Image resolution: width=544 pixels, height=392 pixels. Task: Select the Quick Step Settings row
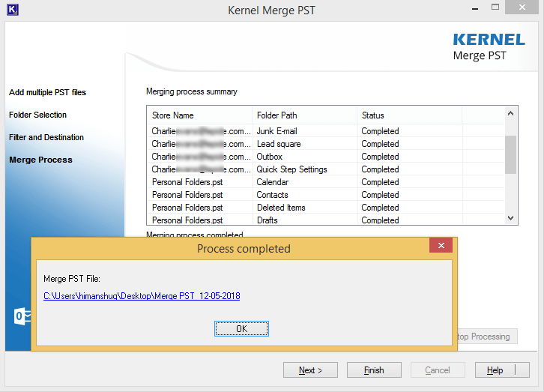click(x=326, y=169)
